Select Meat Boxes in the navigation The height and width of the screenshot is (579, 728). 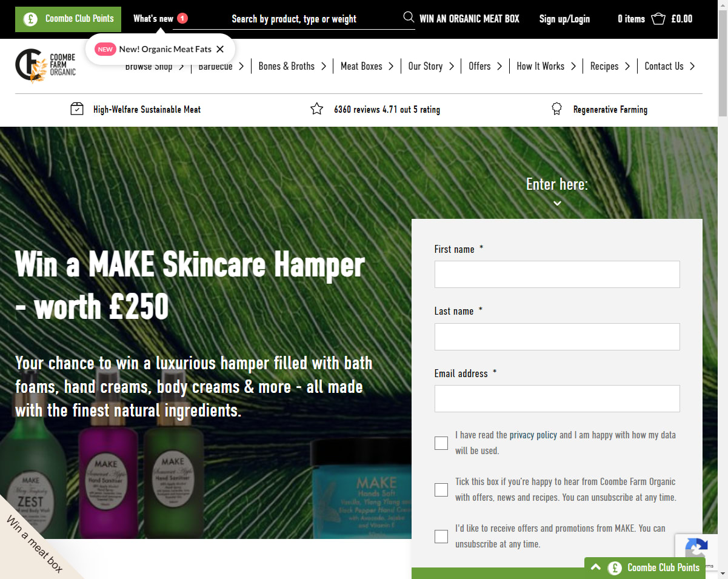(361, 67)
